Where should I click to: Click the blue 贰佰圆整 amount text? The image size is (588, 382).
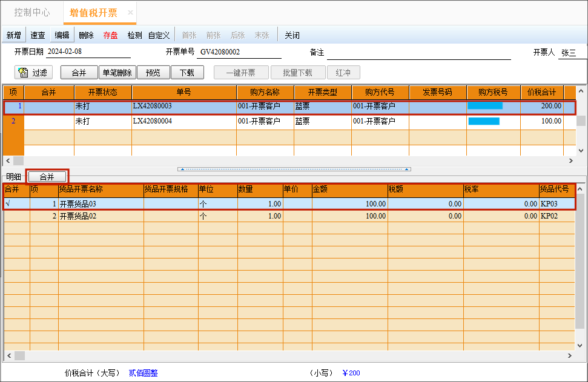144,373
